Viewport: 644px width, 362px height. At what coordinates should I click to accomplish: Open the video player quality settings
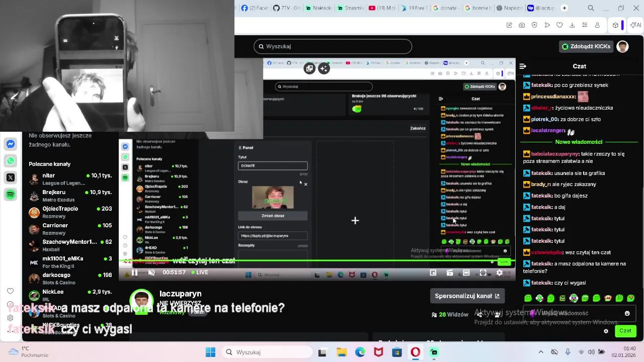tap(500, 273)
